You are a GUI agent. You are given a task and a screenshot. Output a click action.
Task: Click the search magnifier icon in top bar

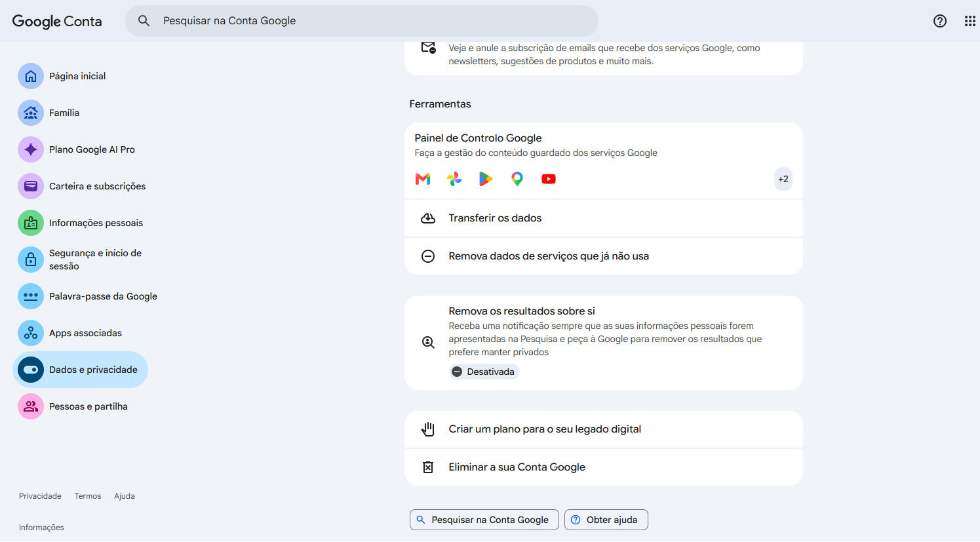point(144,21)
